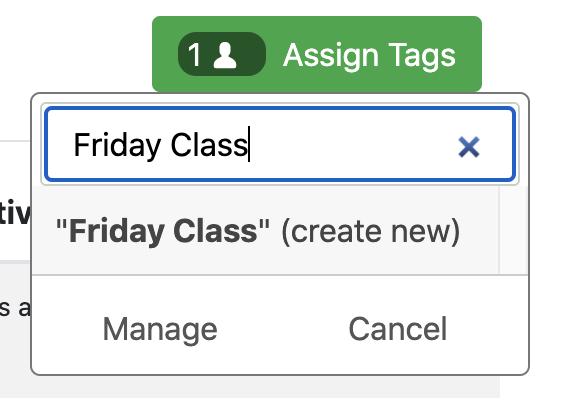
Task: Click the green Assign Tags button
Action: point(317,54)
